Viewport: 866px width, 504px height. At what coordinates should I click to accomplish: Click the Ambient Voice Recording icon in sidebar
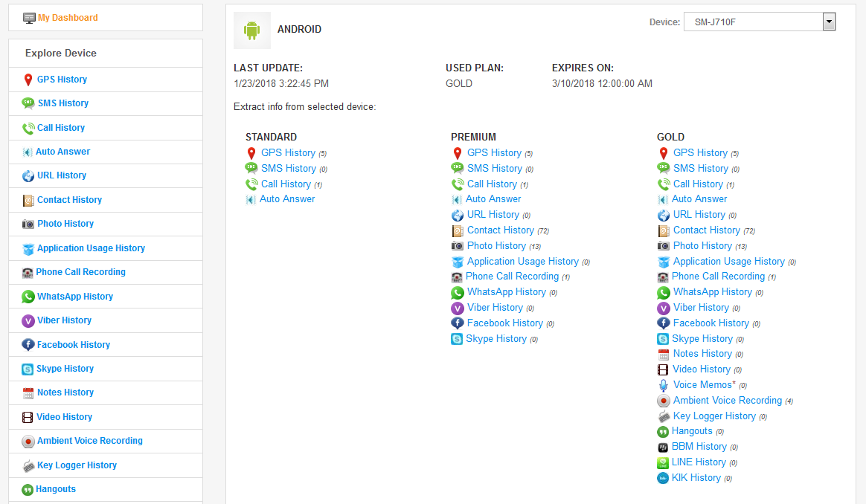point(28,442)
